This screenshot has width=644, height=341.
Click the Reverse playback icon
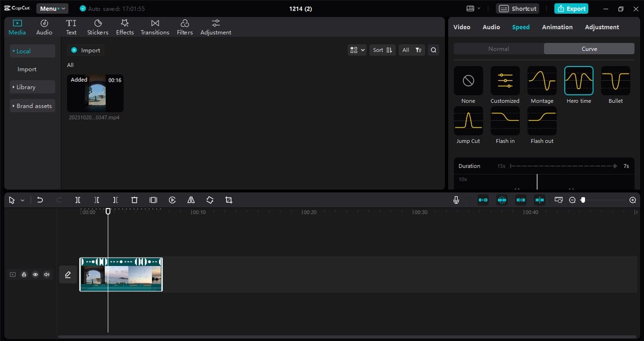(x=172, y=200)
